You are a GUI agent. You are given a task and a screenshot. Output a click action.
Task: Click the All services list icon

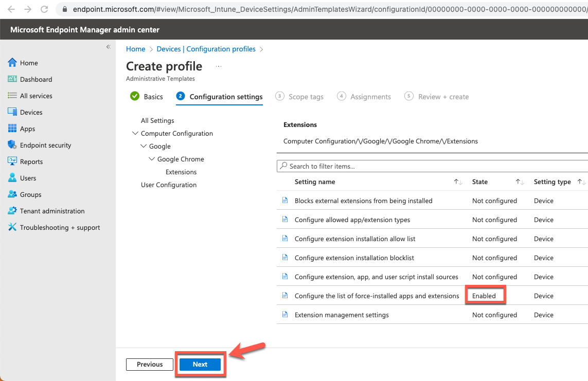tap(12, 96)
